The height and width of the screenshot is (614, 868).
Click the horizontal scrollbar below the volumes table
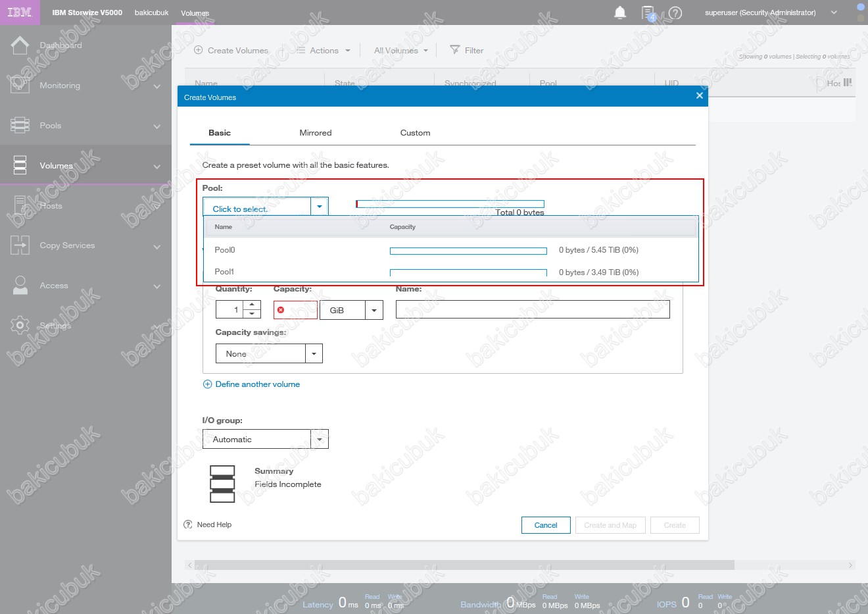coord(464,565)
